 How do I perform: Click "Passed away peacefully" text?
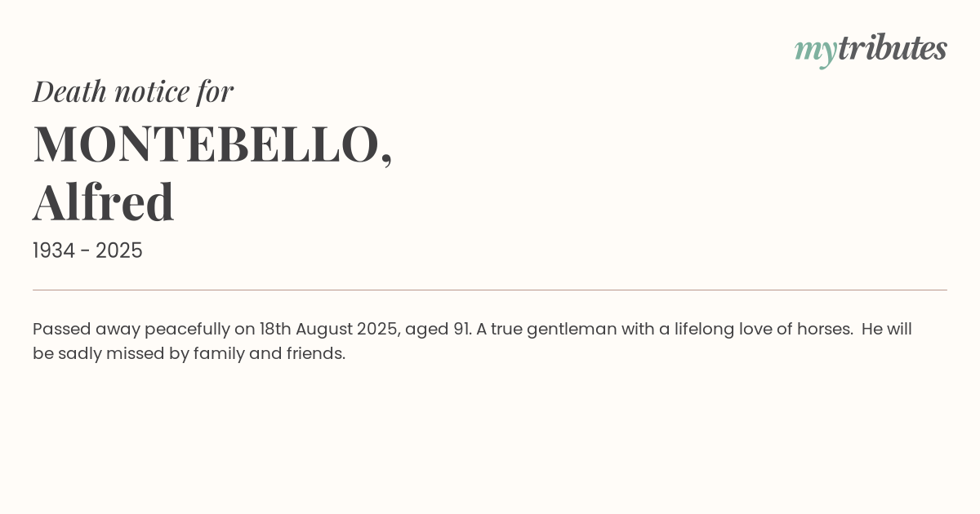[x=131, y=330]
